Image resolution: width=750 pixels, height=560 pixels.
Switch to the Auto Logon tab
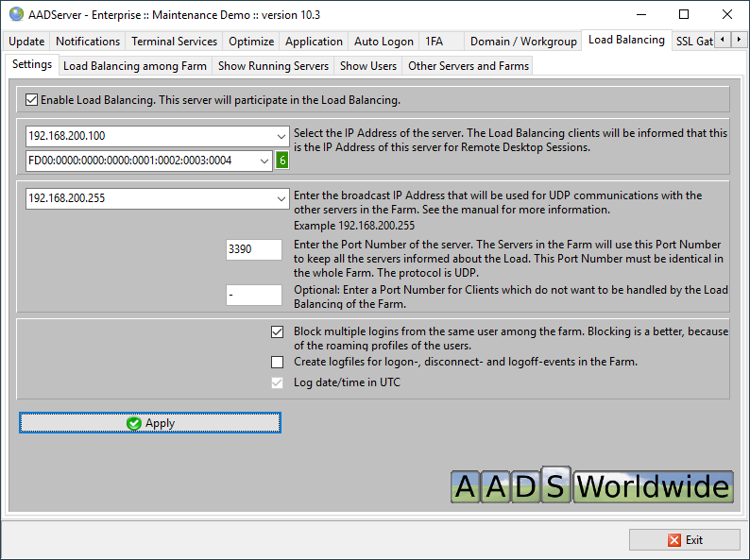point(383,42)
